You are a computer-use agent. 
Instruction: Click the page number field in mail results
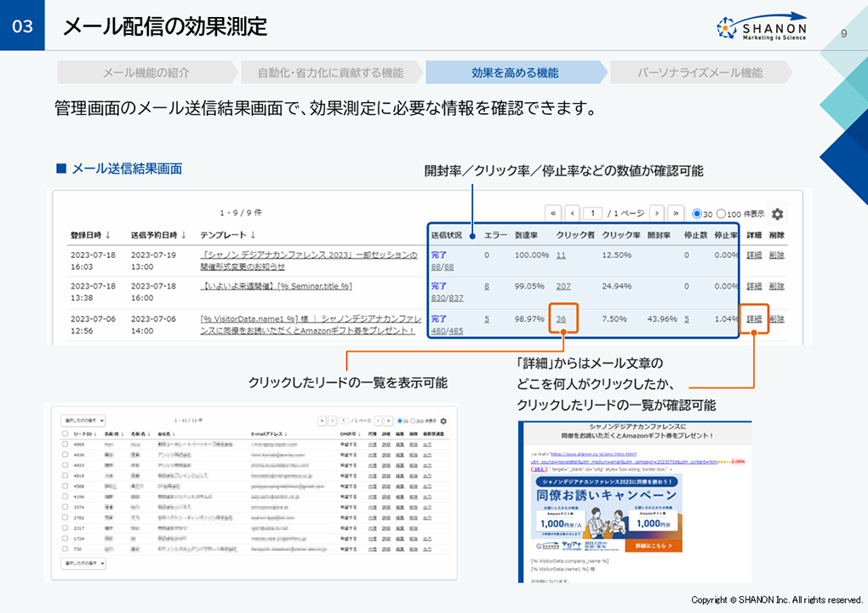pos(593,213)
